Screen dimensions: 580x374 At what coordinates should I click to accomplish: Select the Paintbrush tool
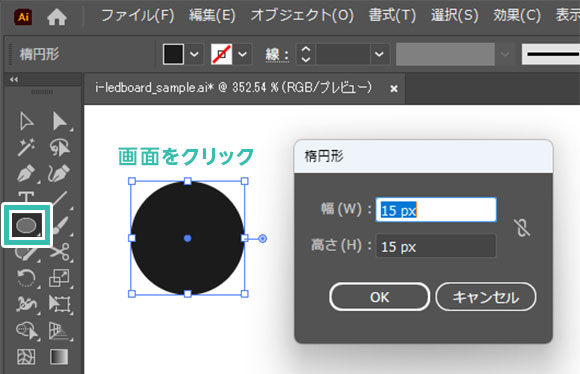coord(60,225)
